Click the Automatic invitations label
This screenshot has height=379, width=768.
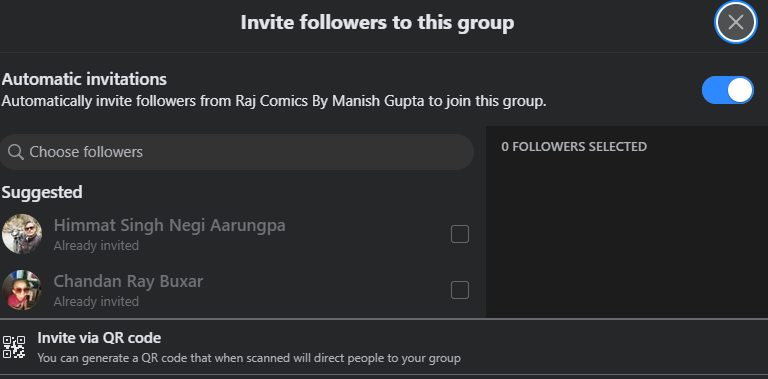(84, 79)
